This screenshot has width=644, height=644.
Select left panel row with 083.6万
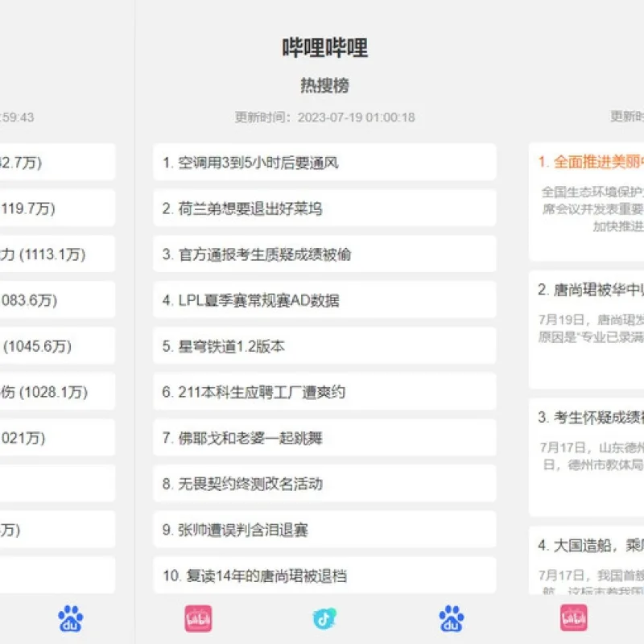[x=57, y=300]
